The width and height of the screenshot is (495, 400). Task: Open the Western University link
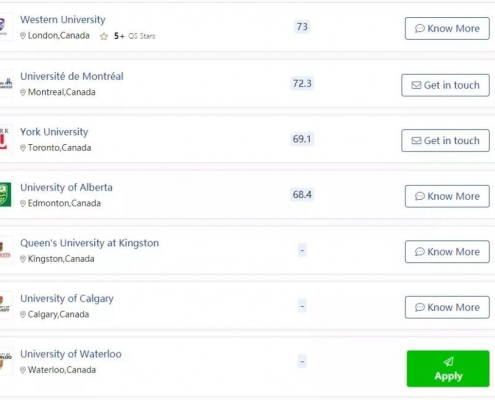point(63,20)
